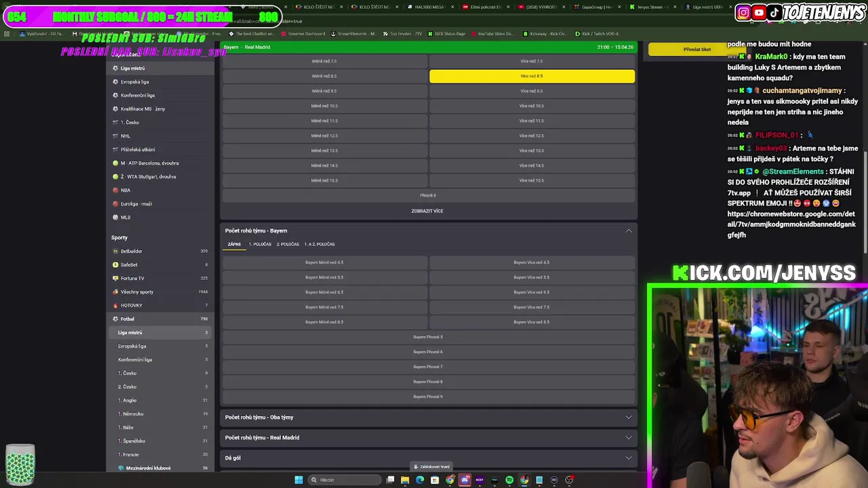This screenshot has width=868, height=488.
Task: Open Discord from taskbar
Action: [465, 480]
